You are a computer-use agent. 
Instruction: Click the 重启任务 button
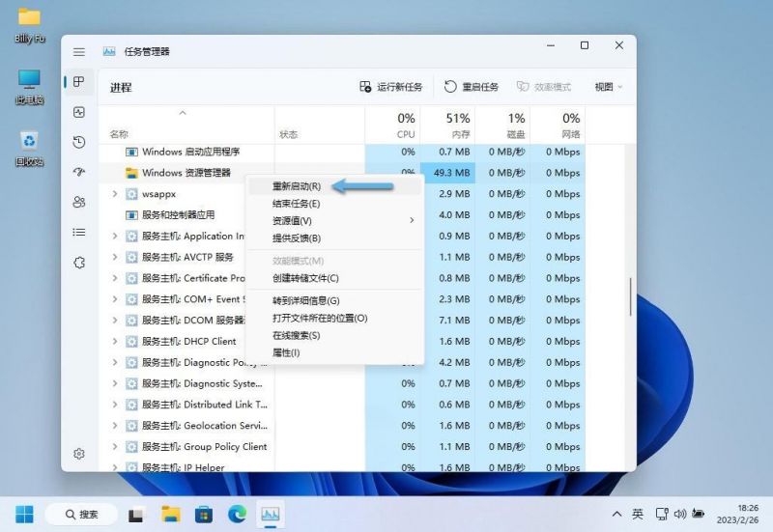[x=472, y=87]
